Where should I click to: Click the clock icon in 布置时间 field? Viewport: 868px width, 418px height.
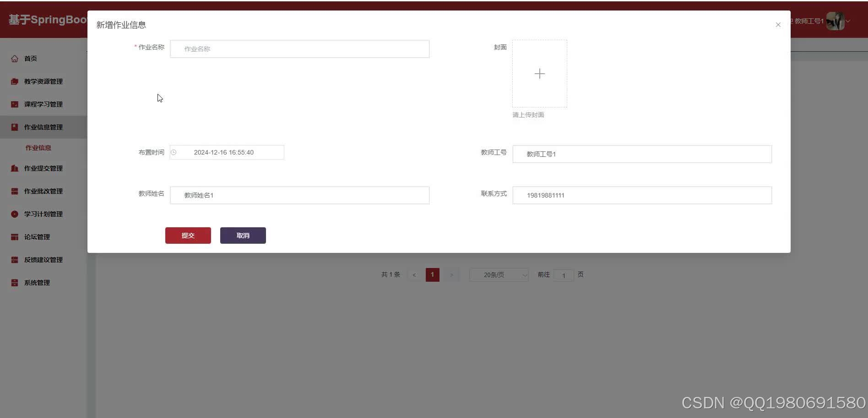coord(174,152)
